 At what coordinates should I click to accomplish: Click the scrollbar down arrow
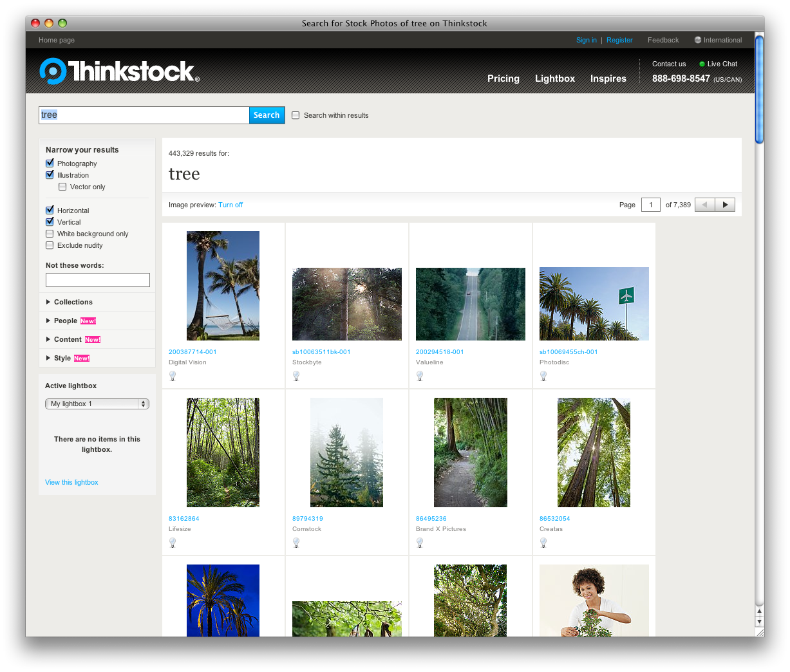click(759, 621)
